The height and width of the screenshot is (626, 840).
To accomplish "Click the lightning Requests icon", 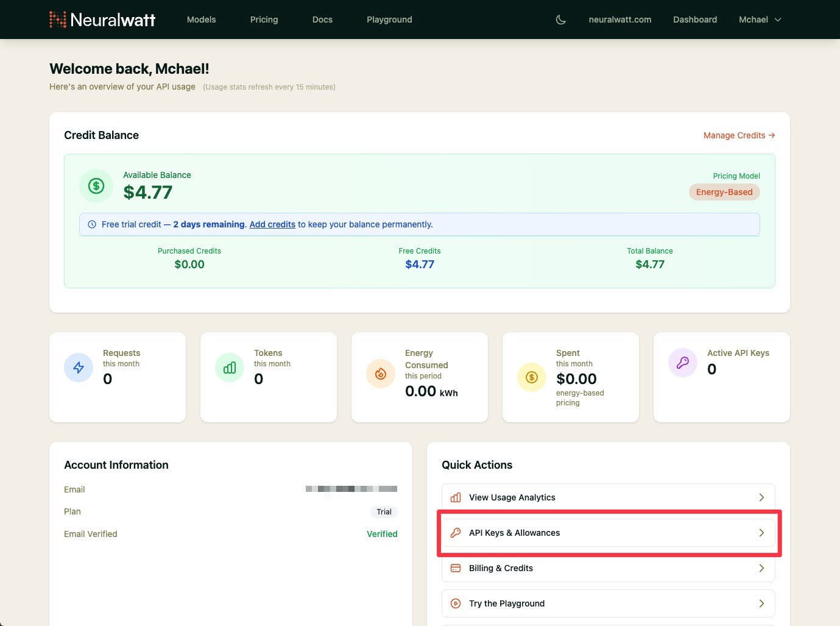I will click(79, 368).
